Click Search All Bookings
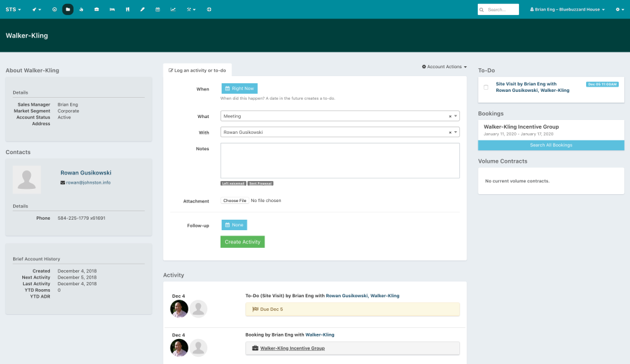Image resolution: width=630 pixels, height=364 pixels. point(551,145)
